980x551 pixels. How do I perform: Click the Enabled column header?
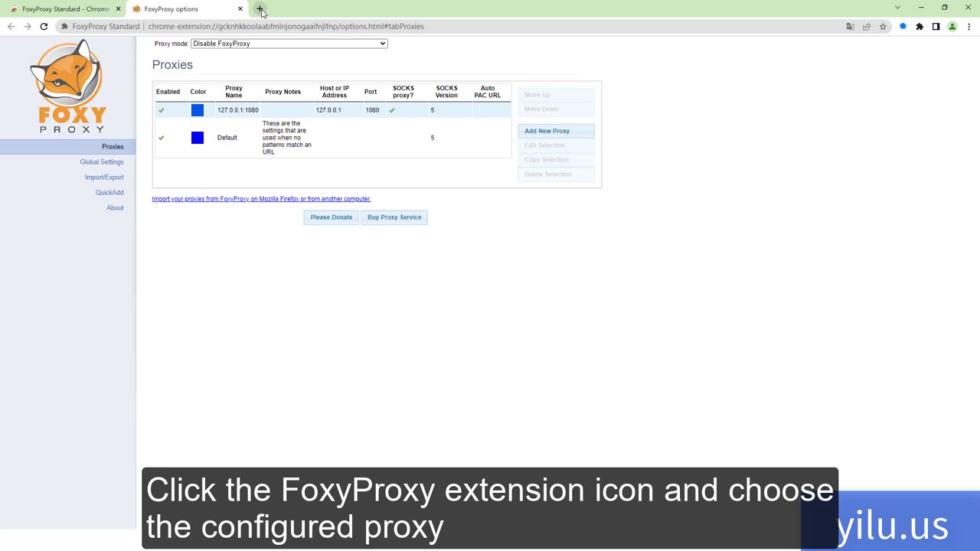tap(168, 92)
